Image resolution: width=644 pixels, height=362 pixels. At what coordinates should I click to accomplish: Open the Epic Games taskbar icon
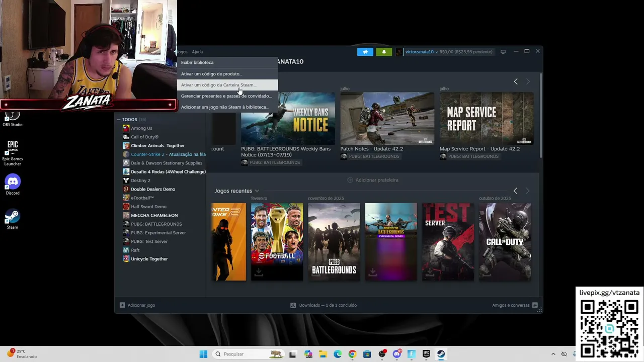coord(426,354)
